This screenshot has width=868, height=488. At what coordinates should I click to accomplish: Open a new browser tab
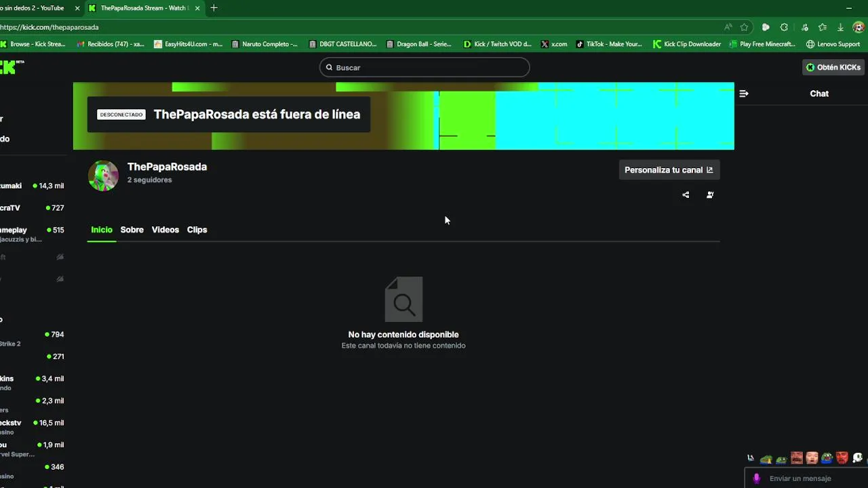pyautogui.click(x=214, y=8)
